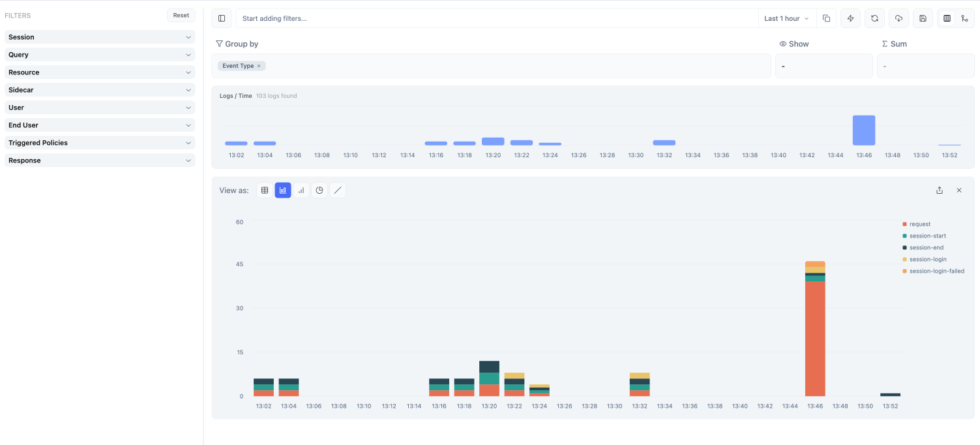Select the table view icon
Screen dimensions: 980x445
tap(264, 190)
